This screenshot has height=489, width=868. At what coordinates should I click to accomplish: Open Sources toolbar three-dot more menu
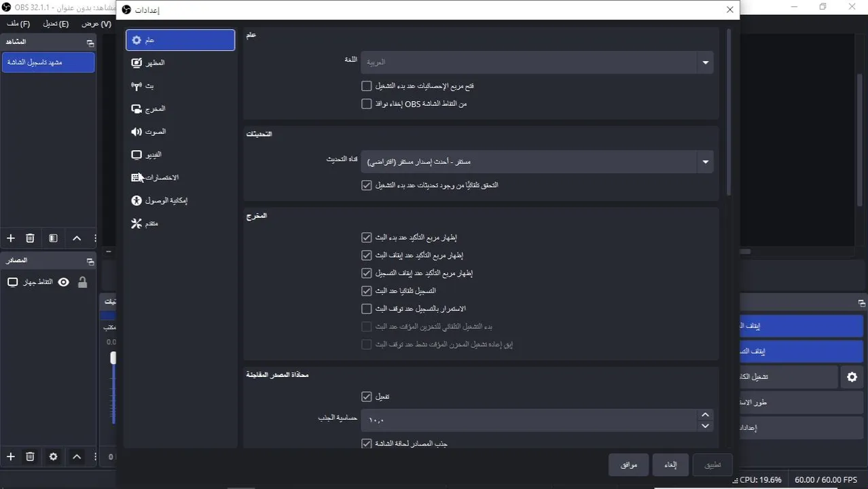pyautogui.click(x=95, y=457)
